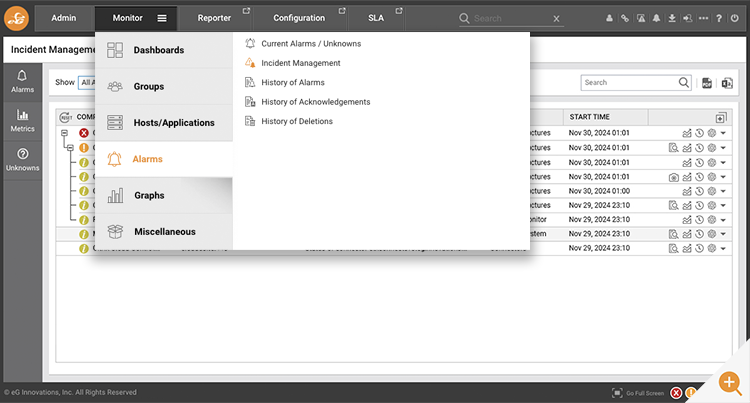Click the link chain icon in top bar
Viewport: 750px width, 403px height.
click(625, 18)
